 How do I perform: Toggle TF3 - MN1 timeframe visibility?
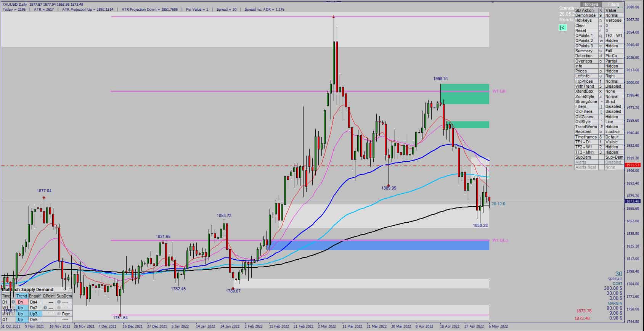click(x=599, y=152)
